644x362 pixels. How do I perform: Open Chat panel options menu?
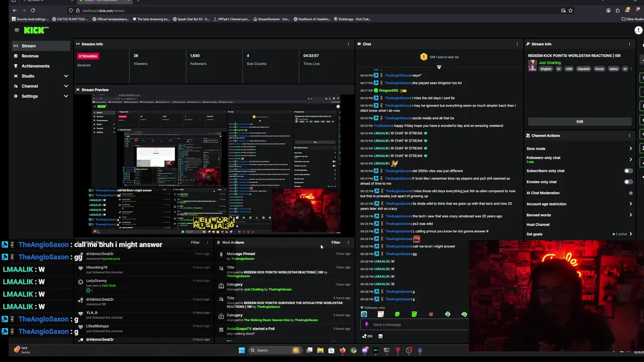(517, 44)
